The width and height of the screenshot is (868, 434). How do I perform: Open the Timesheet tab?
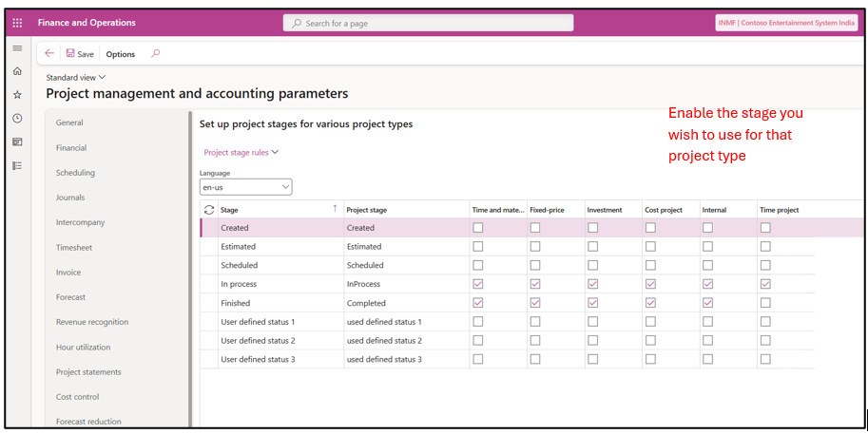(x=74, y=248)
